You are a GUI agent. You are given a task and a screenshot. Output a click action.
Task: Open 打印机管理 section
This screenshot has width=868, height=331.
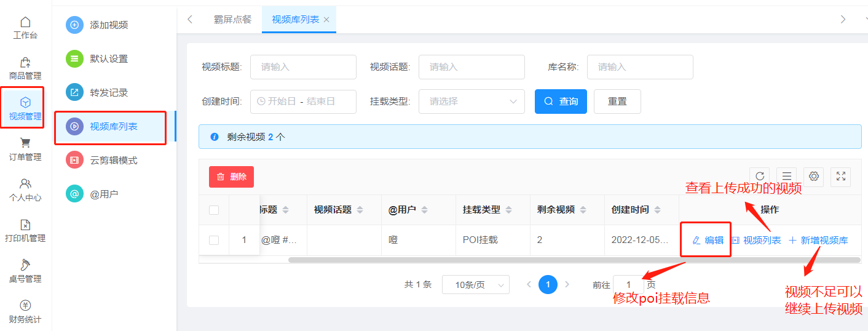coord(25,231)
